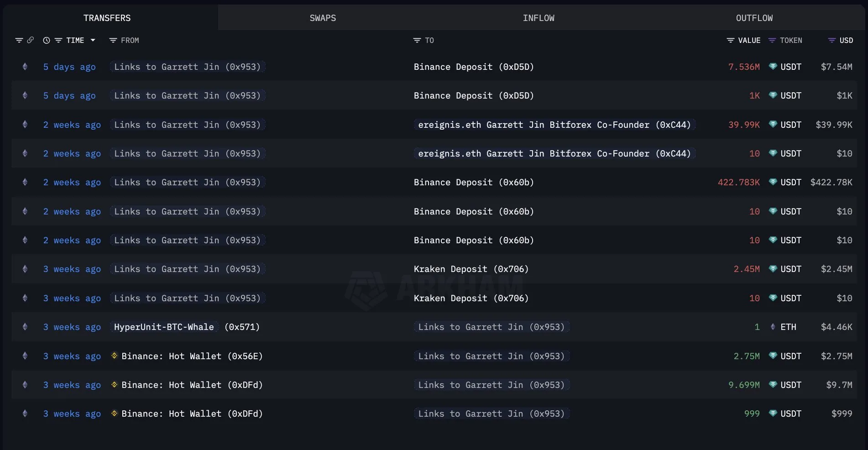Screen dimensions: 868x450
Task: Open HyperUnit-BTC-Whale sender entity
Action: [164, 327]
